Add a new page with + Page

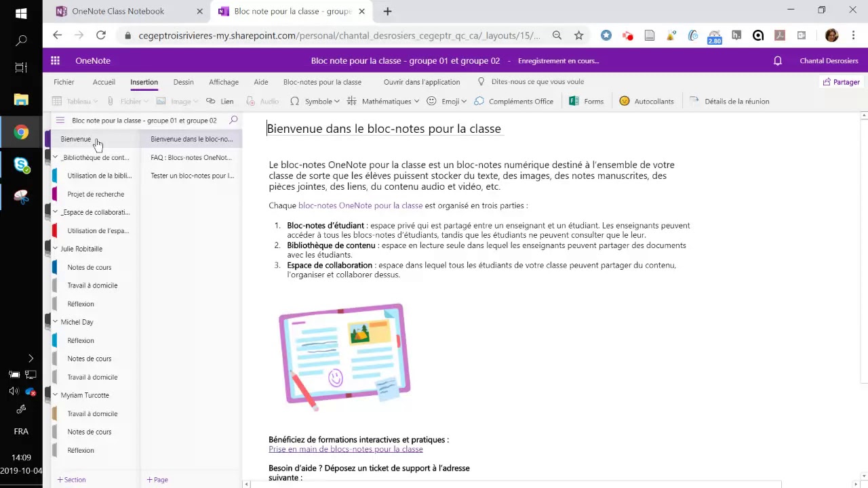157,479
